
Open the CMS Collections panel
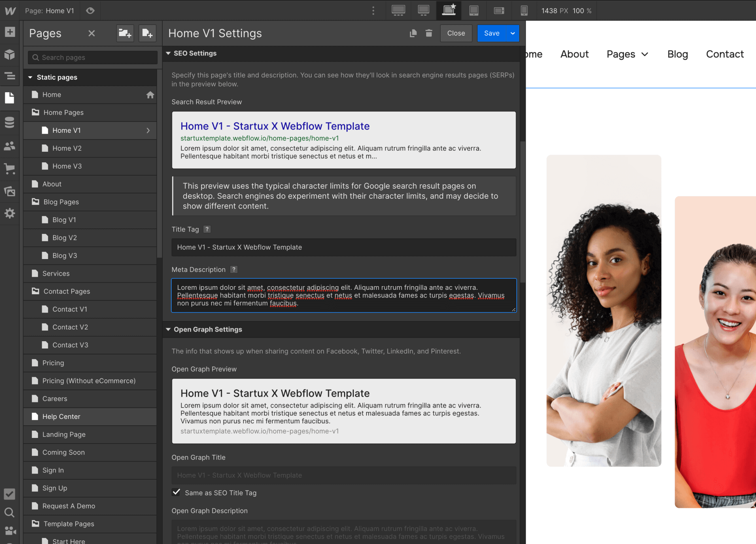pyautogui.click(x=10, y=122)
